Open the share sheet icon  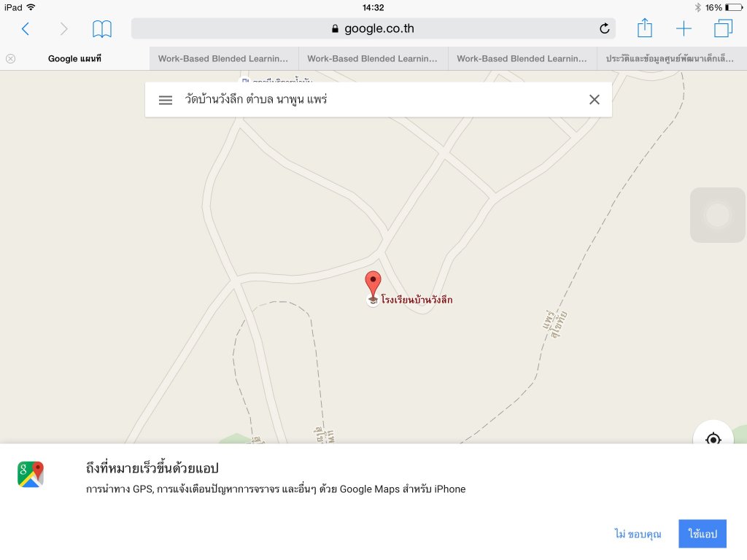point(645,28)
